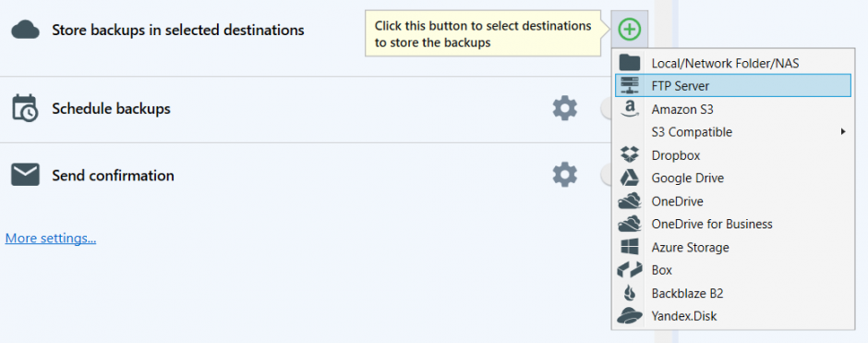Image resolution: width=868 pixels, height=343 pixels.
Task: Toggle the Schedule backups switch
Action: [x=606, y=109]
